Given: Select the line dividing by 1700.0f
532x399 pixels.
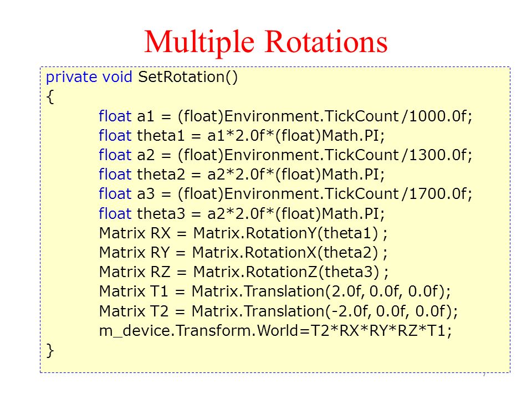Looking at the screenshot, I should tap(285, 194).
